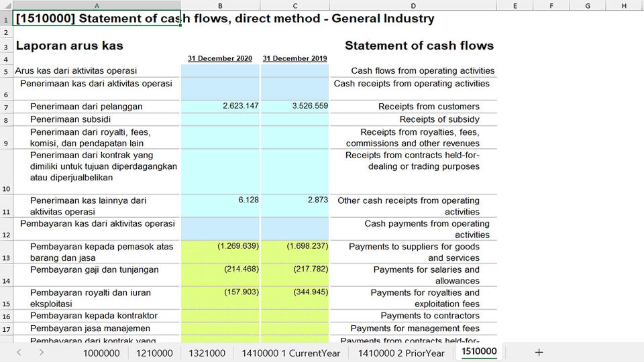Viewport: 644px width, 362px height.
Task: Click 'Penerimaan subsidi' cell
Action: click(x=97, y=119)
